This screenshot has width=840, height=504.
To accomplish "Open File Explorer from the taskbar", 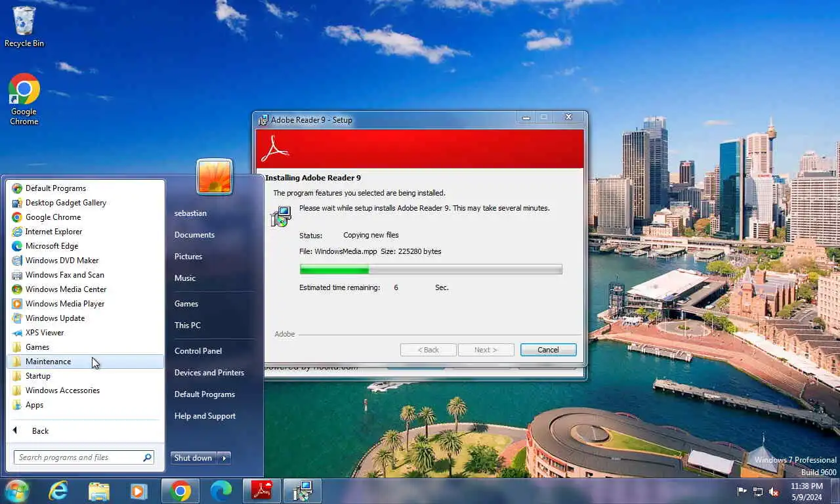I will coord(99,491).
